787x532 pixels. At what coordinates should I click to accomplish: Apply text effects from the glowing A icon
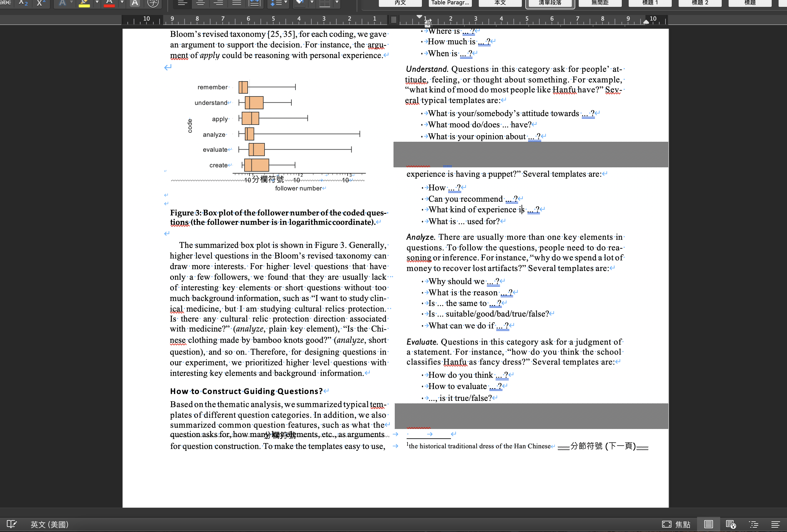(62, 3)
